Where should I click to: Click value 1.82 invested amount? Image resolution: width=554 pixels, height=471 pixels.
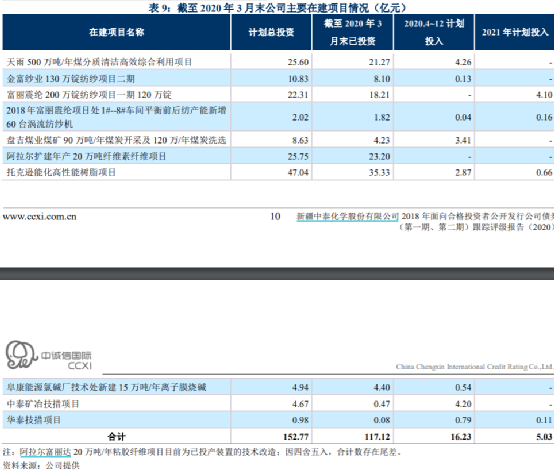(382, 117)
